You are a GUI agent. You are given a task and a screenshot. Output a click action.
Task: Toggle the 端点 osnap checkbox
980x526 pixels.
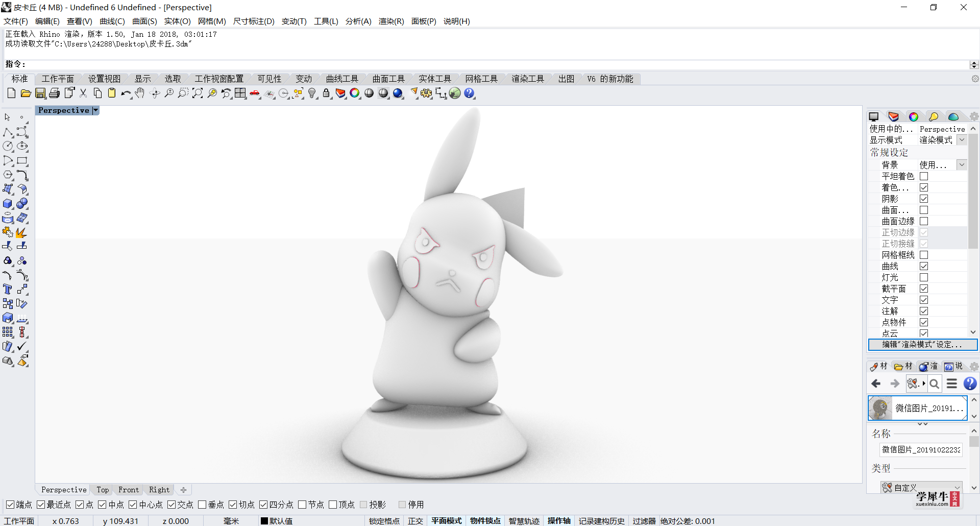(10, 505)
